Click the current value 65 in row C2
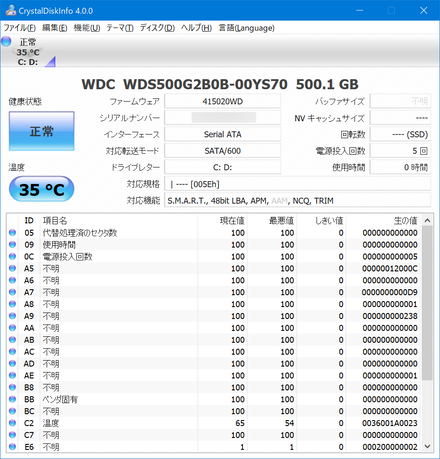Image resolution: width=440 pixels, height=459 pixels. [x=240, y=423]
